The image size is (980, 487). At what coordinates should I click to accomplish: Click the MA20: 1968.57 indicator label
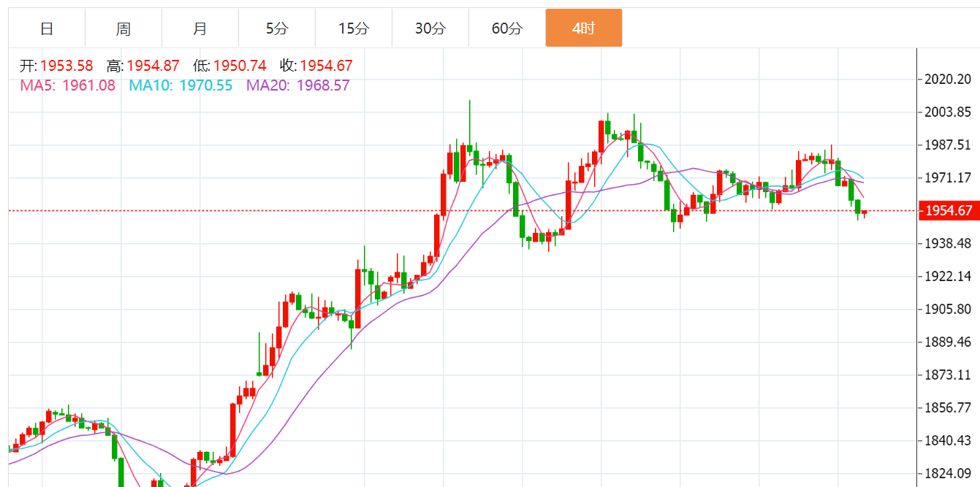298,85
